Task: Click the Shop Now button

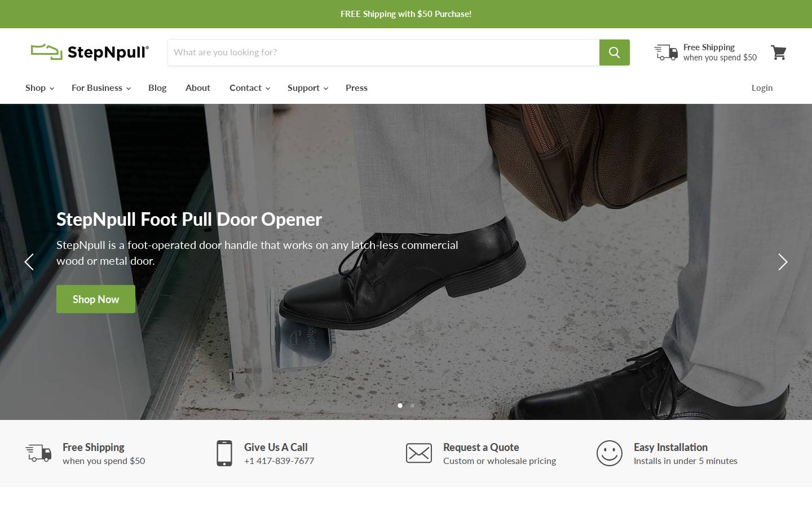Action: (96, 299)
